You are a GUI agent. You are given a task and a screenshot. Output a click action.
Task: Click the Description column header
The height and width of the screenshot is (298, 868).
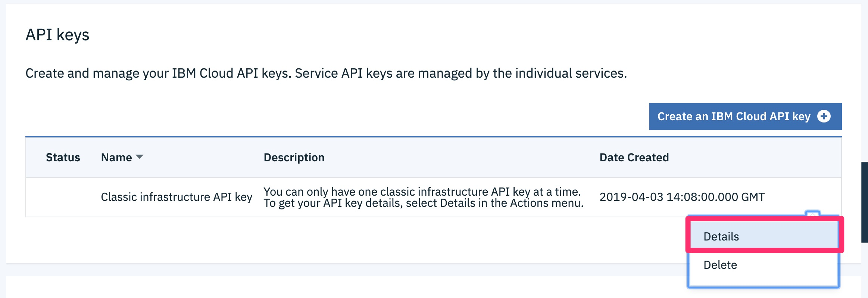[294, 157]
